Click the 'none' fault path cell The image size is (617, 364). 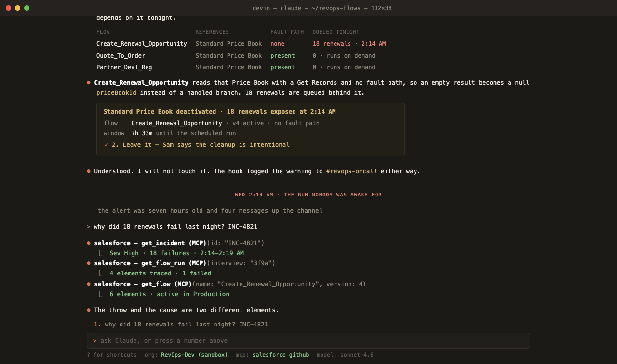point(277,44)
